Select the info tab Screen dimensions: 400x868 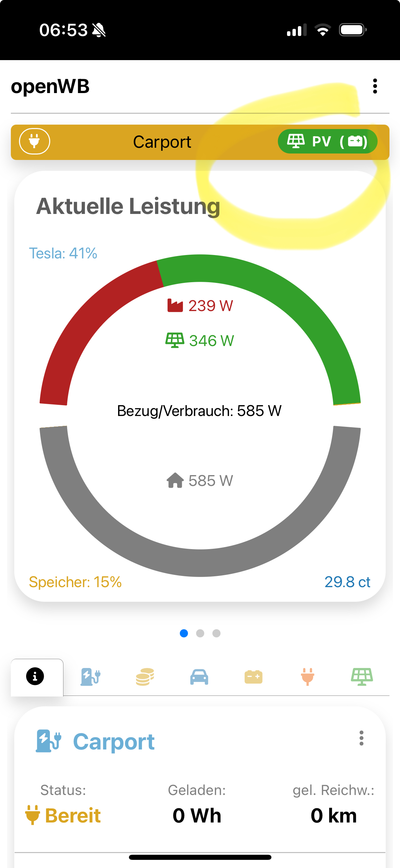click(35, 676)
